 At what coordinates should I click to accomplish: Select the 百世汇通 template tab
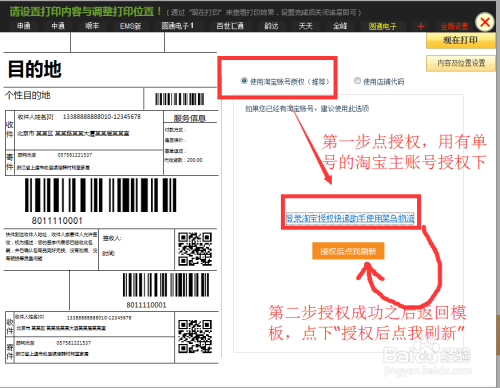230,26
